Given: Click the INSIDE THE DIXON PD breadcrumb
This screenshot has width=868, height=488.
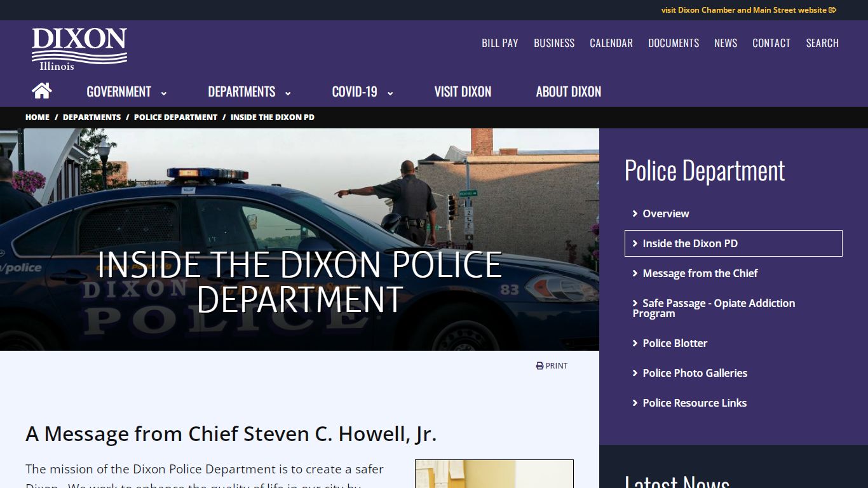Looking at the screenshot, I should click(x=273, y=118).
